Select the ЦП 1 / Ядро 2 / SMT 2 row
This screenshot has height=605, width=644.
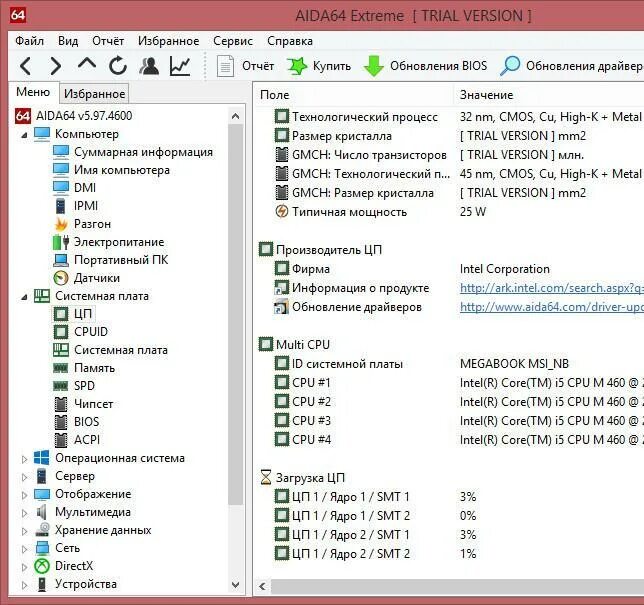(450, 554)
